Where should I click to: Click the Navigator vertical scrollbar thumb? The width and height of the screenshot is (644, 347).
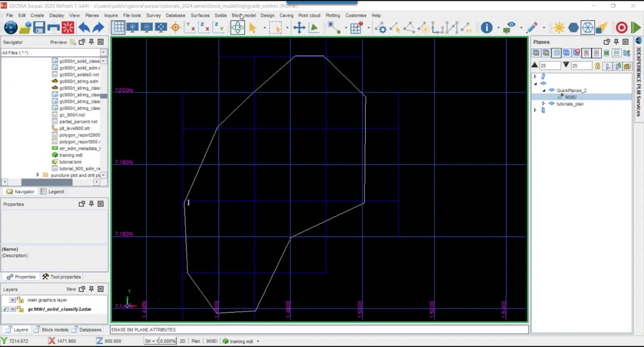click(x=104, y=96)
